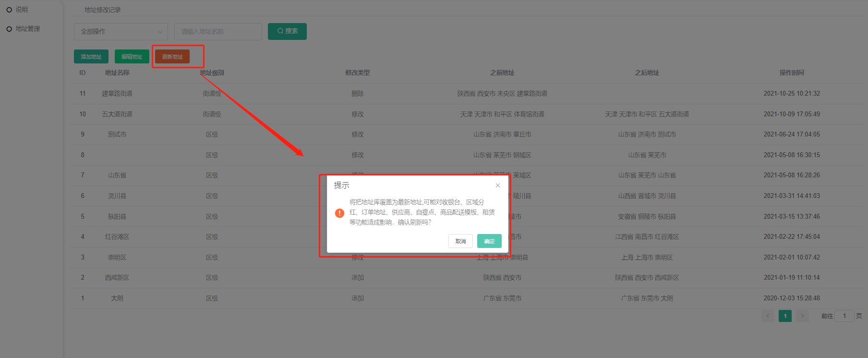Click 陕西省 西安市 未央区 建章路街道 cell
The image size is (868, 358).
(502, 94)
